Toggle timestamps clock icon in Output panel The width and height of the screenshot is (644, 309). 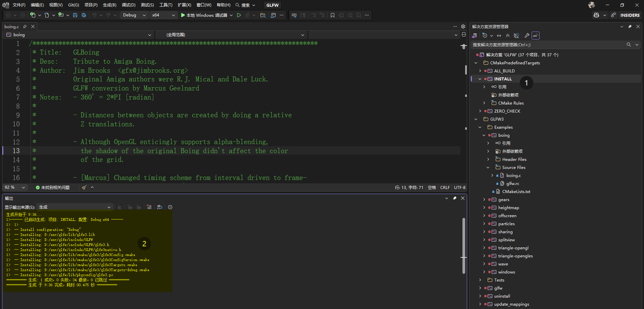pyautogui.click(x=170, y=207)
